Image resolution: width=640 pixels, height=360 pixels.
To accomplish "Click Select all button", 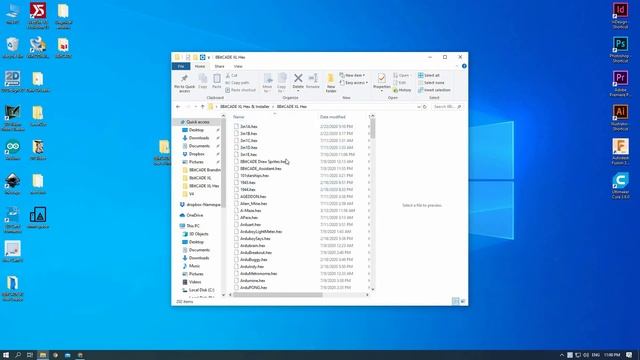I will pos(429,76).
